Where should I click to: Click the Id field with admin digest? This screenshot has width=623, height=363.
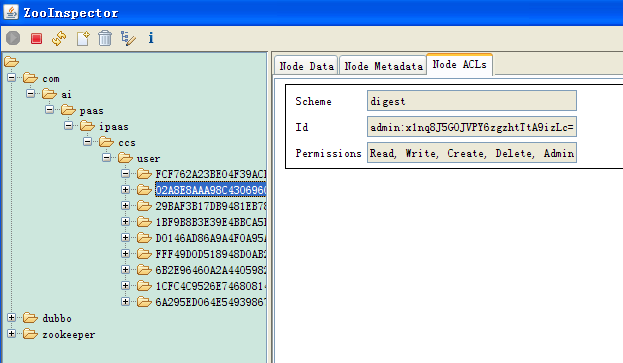click(x=472, y=127)
